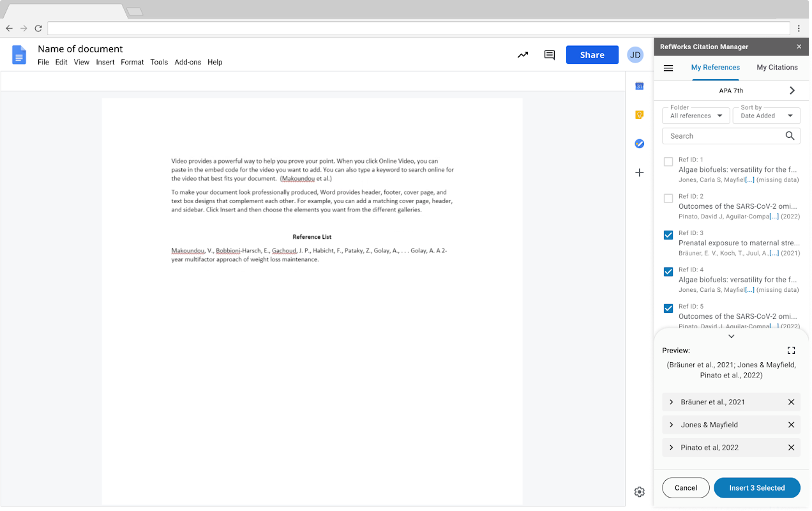Image resolution: width=812 pixels, height=511 pixels.
Task: Open the Add-ons menu
Action: pyautogui.click(x=188, y=63)
